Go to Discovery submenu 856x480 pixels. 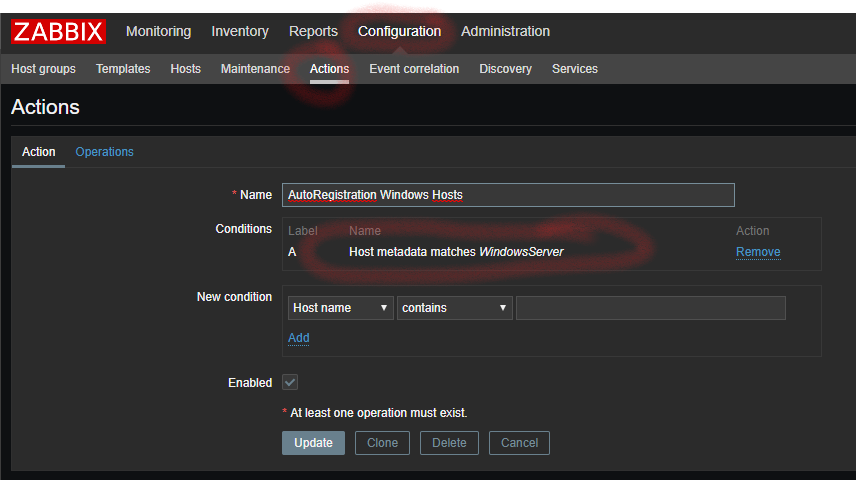[x=505, y=69]
